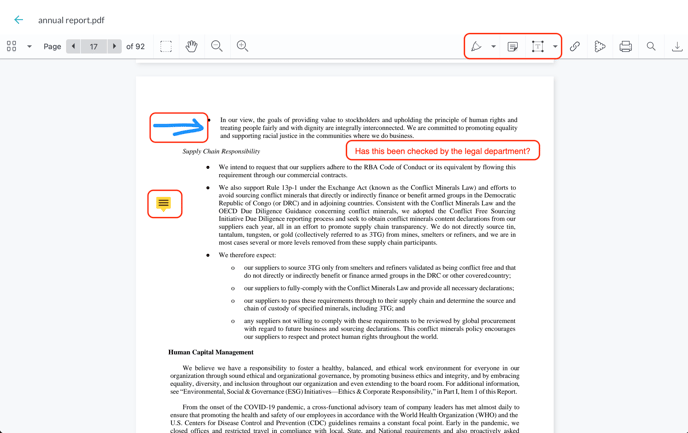The height and width of the screenshot is (433, 688).
Task: Expand the view mode dropdown arrow
Action: click(x=29, y=46)
